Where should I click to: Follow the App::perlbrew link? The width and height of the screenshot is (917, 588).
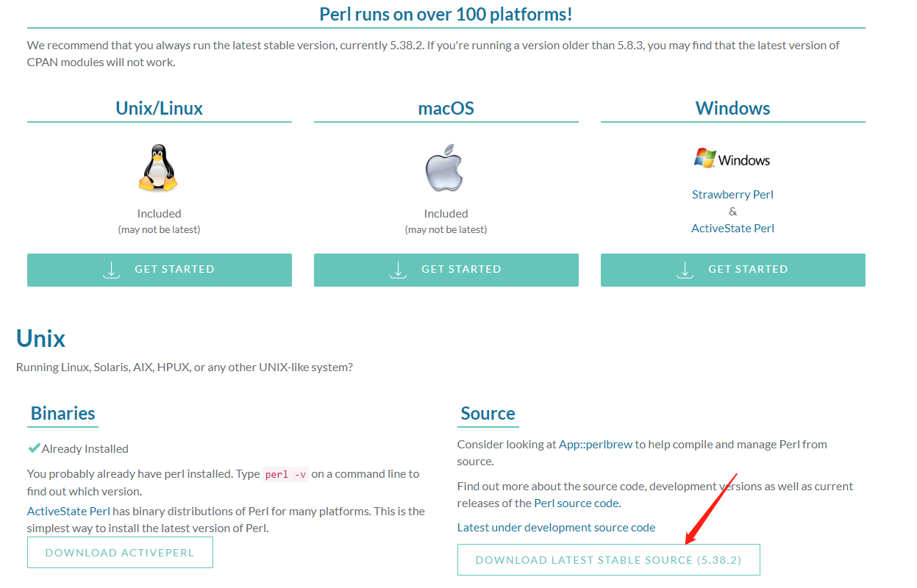coord(596,445)
